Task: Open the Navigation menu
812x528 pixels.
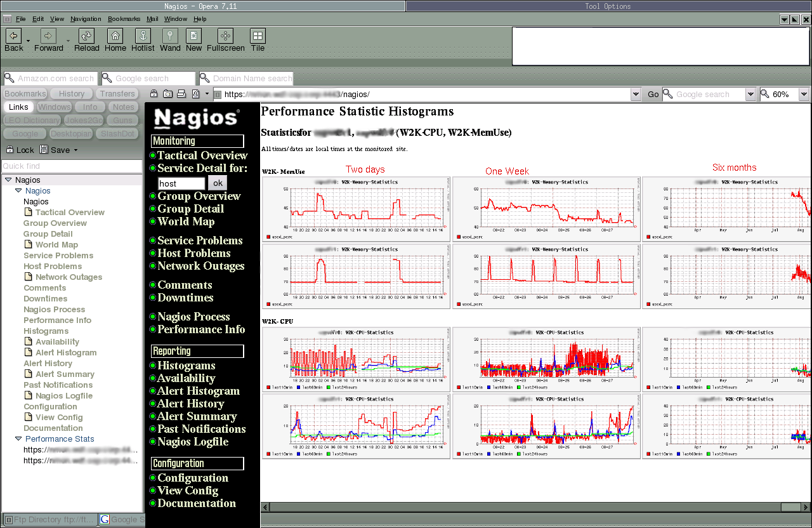Action: [86, 19]
